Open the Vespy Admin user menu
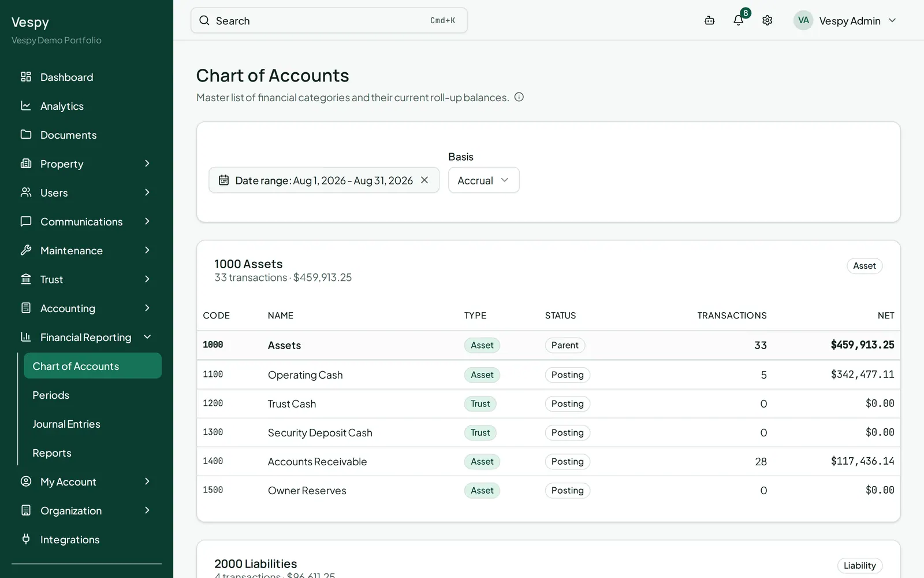 coord(845,21)
